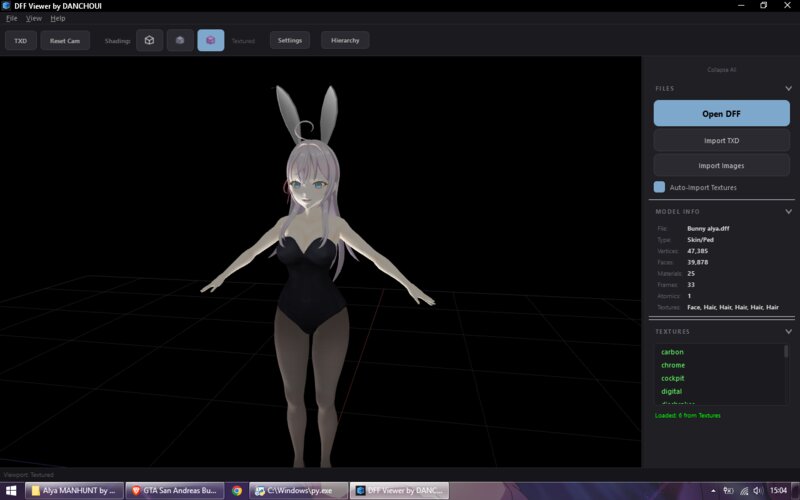The height and width of the screenshot is (500, 800).
Task: Click the DFF Viewer title bar icon
Action: coord(6,6)
